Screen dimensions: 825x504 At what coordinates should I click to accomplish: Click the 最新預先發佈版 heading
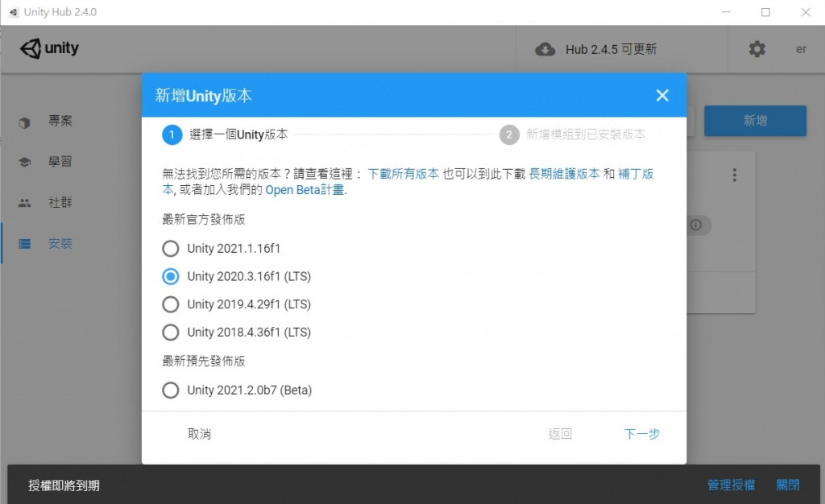204,361
